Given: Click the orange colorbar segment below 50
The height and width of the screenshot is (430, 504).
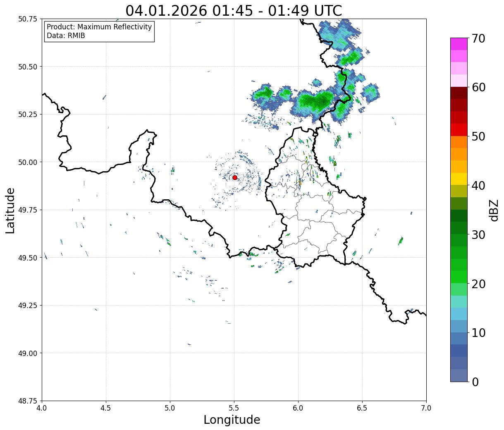Looking at the screenshot, I should (x=459, y=142).
